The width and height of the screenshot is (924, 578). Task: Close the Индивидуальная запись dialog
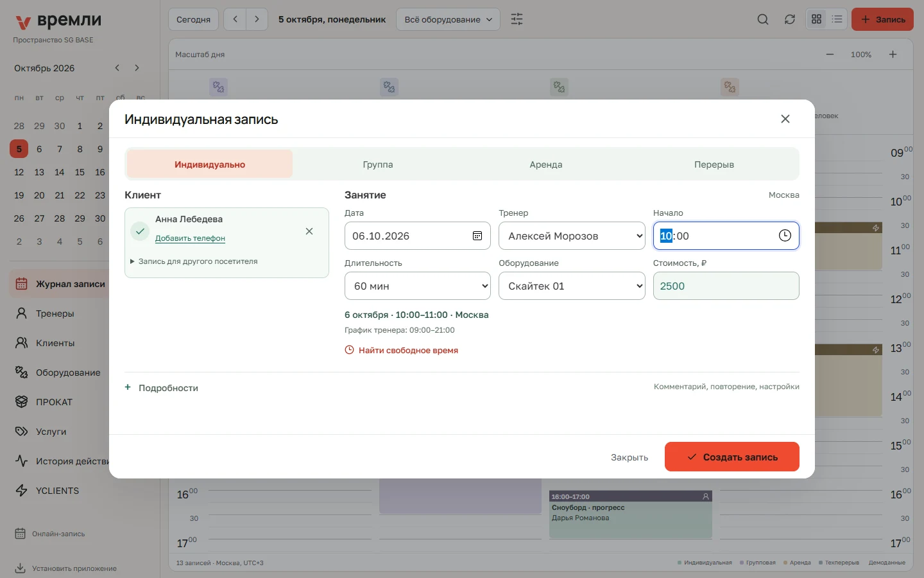[x=785, y=119]
